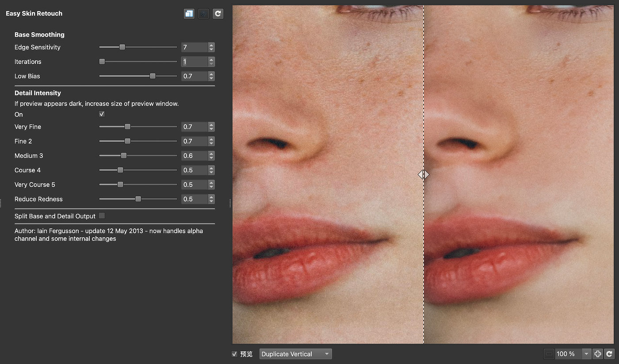The height and width of the screenshot is (364, 619).
Task: Click the Very Course 5 slider handle
Action: (120, 185)
